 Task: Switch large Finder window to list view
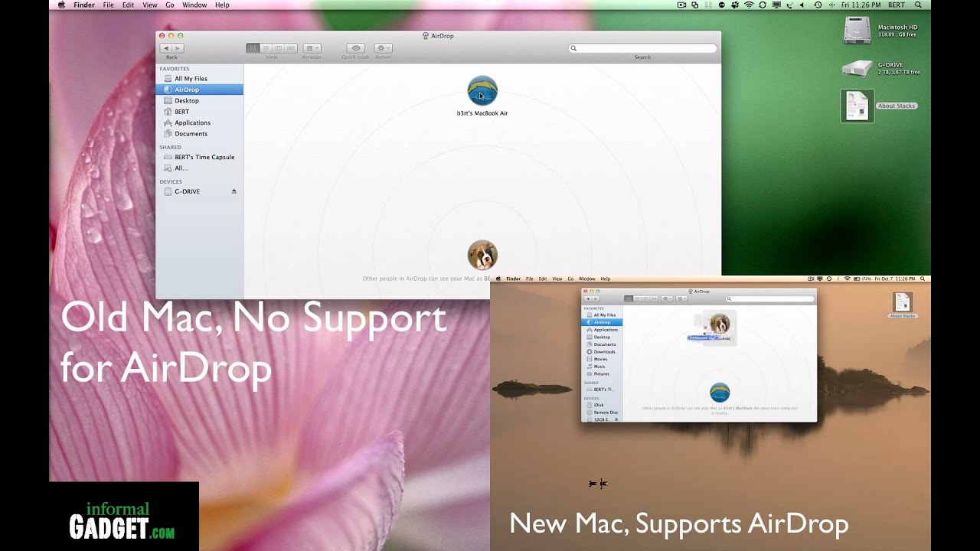[x=266, y=48]
